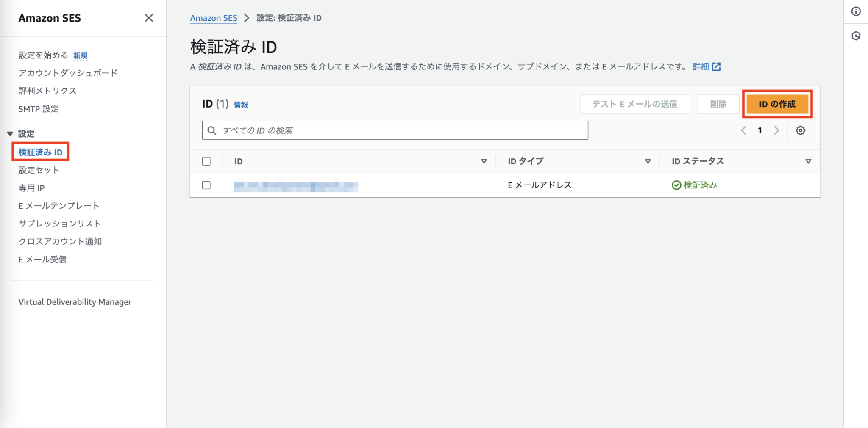Click the Info panel icon on right edge
Screen dimensions: 868x428
tap(856, 11)
